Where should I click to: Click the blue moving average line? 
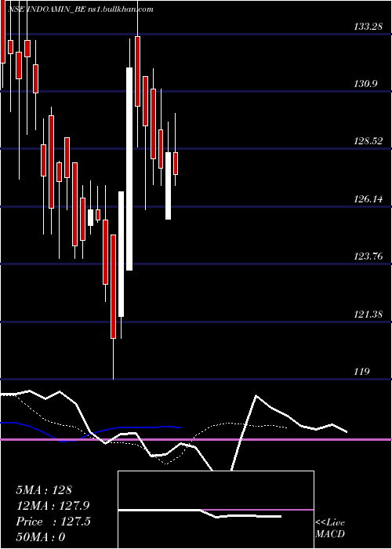[x=119, y=428]
